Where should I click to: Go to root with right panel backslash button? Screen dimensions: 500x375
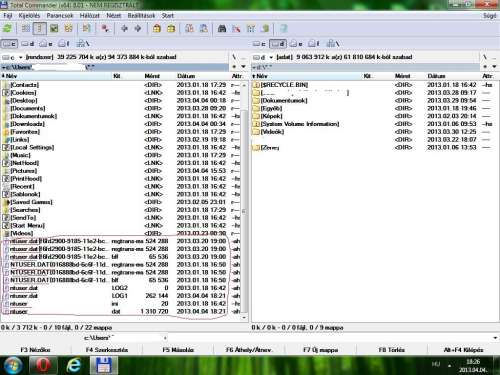pos(485,57)
